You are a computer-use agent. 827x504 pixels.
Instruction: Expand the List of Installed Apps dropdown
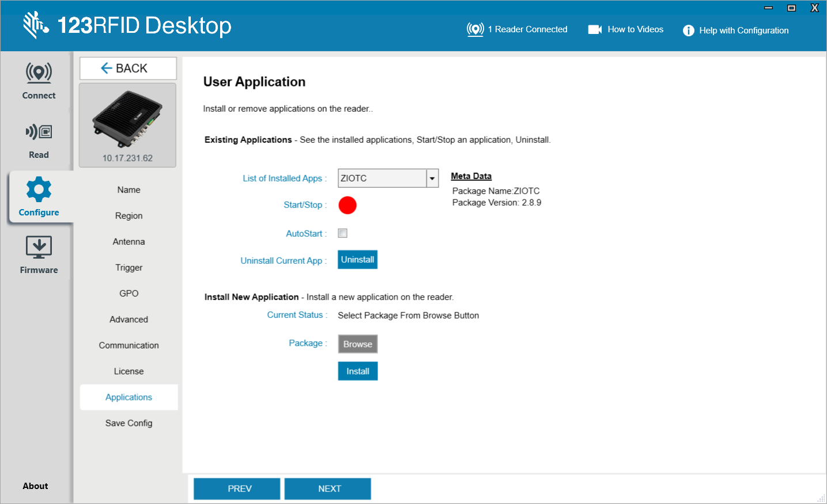click(x=432, y=178)
